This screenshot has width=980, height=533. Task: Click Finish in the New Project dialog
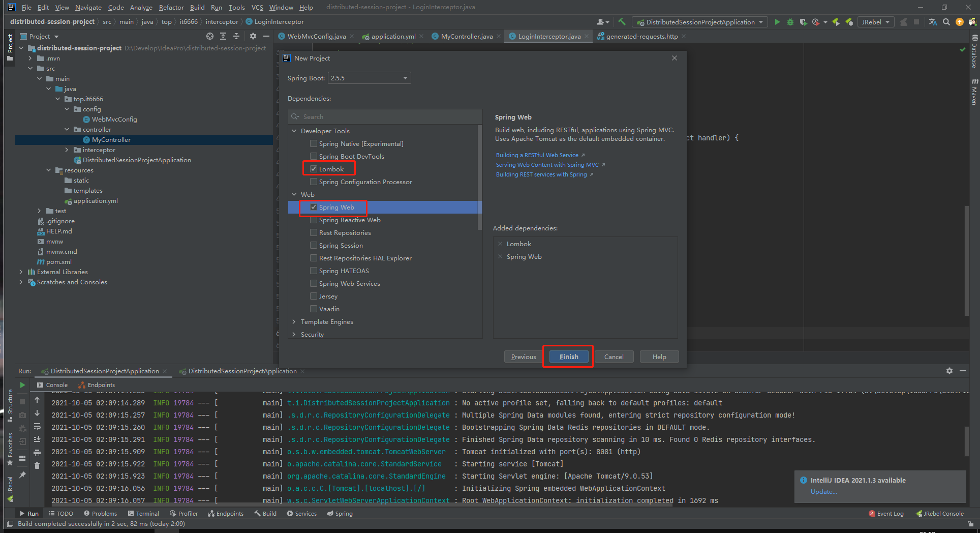click(568, 357)
